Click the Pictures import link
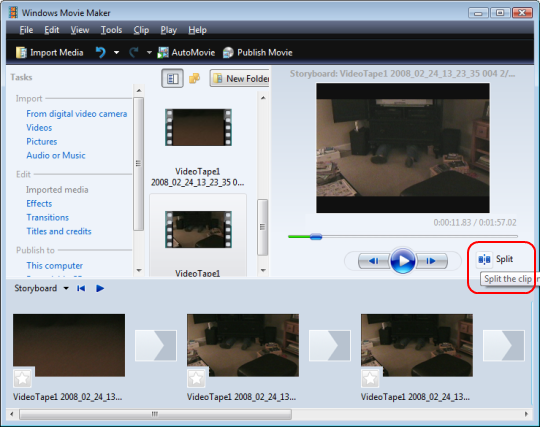Screen dimensions: 540x427 (x=42, y=142)
